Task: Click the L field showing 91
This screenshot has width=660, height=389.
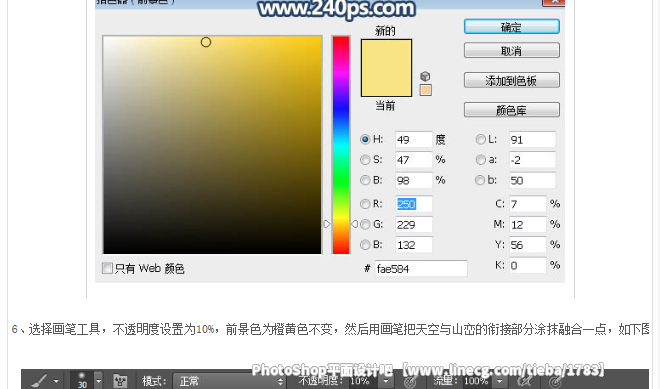Action: [532, 139]
